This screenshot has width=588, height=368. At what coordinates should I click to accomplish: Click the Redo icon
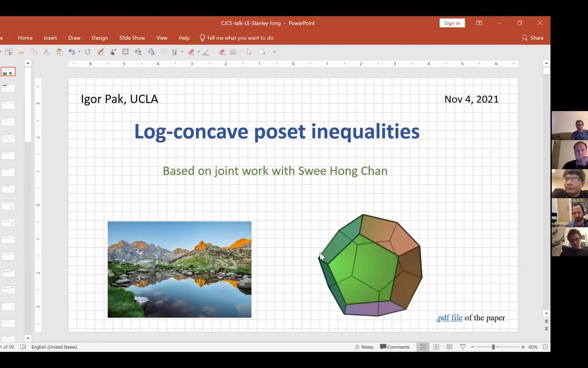[87, 52]
